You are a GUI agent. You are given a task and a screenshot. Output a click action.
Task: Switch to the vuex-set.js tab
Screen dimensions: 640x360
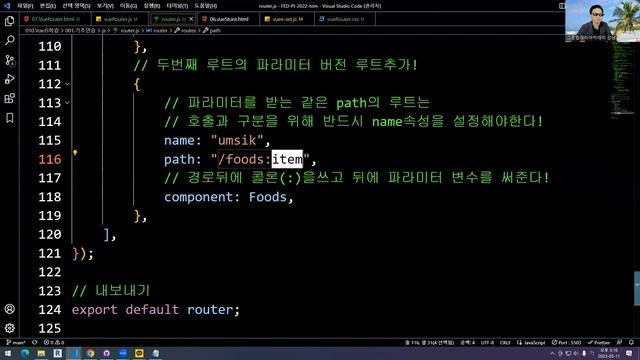point(287,19)
